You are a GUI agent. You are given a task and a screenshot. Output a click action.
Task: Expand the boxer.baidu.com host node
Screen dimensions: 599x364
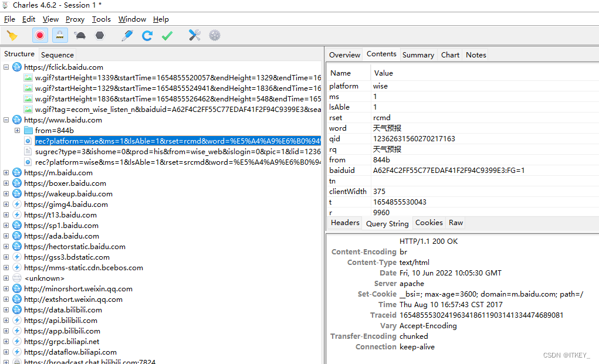pos(6,183)
